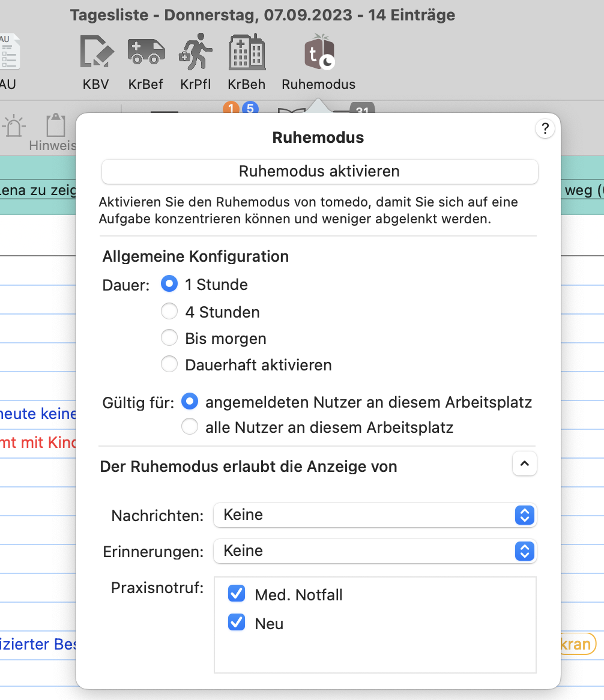The image size is (604, 700).
Task: Toggle the Neu Praxisnotruf checkbox
Action: tap(237, 623)
